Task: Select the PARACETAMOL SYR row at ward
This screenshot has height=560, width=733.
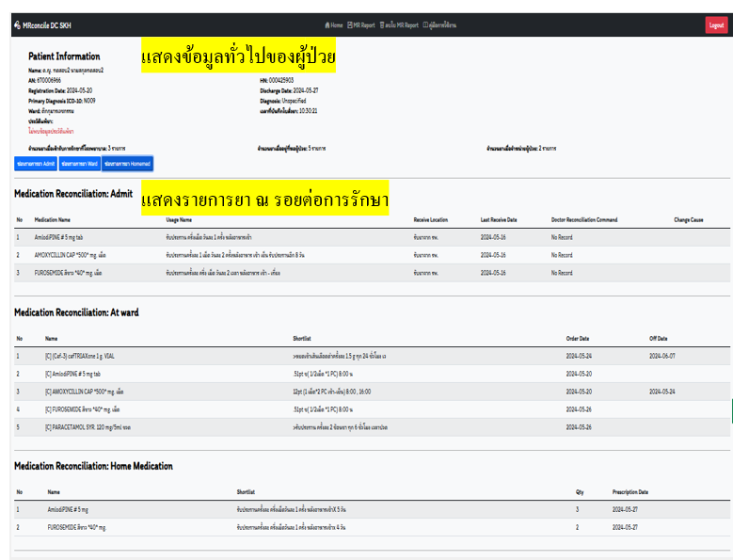Action: tap(88, 427)
